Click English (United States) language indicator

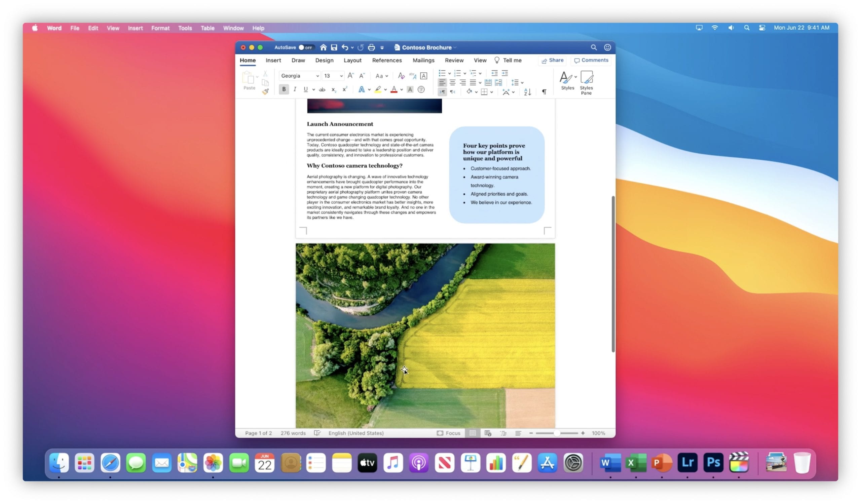[x=356, y=433]
